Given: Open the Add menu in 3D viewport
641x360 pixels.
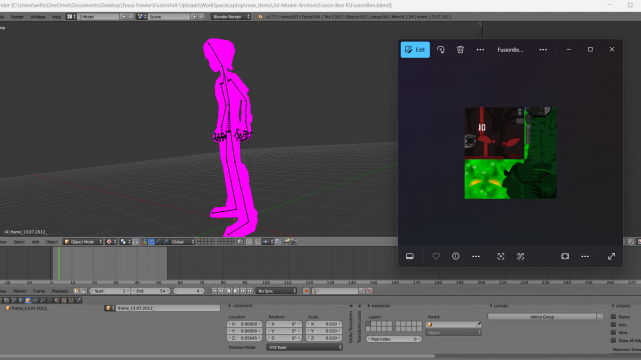Looking at the screenshot, I should pos(36,242).
